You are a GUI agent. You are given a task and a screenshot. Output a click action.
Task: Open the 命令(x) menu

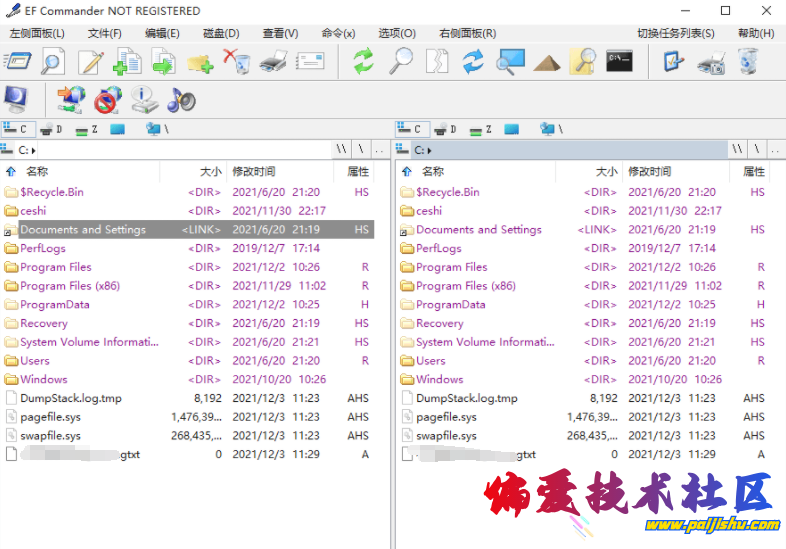click(338, 33)
